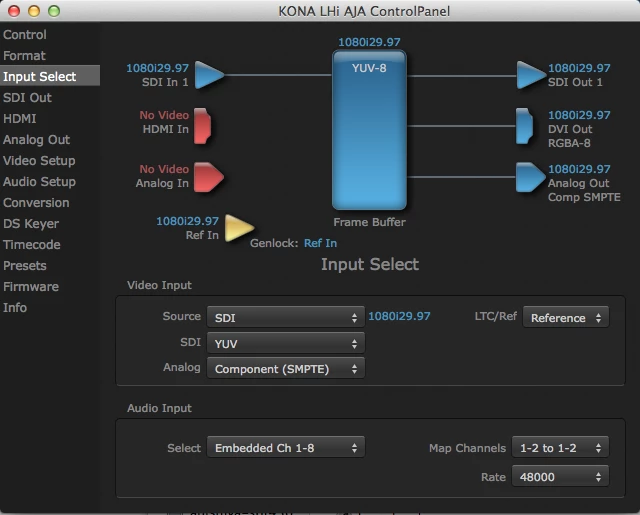This screenshot has width=640, height=515.
Task: Zoom the window with the green button
Action: pyautogui.click(x=54, y=11)
